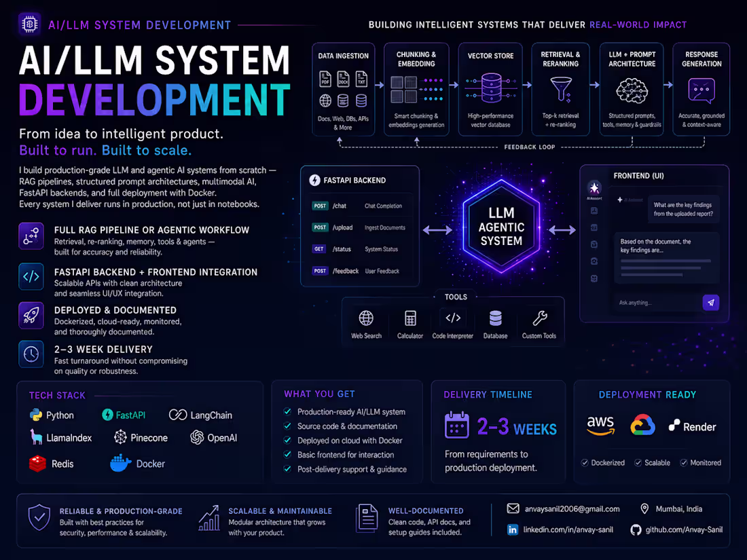
Task: Open the linkedin.com/in/anvay-sanil link
Action: [x=568, y=529]
